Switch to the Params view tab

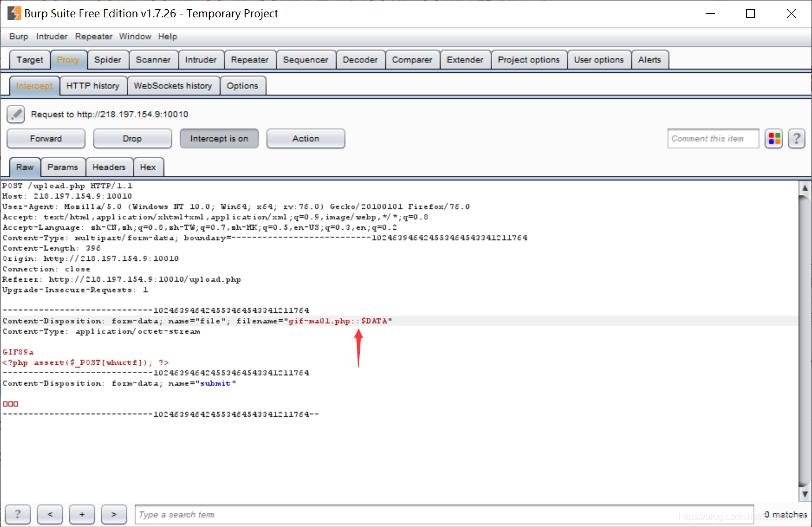(x=63, y=167)
